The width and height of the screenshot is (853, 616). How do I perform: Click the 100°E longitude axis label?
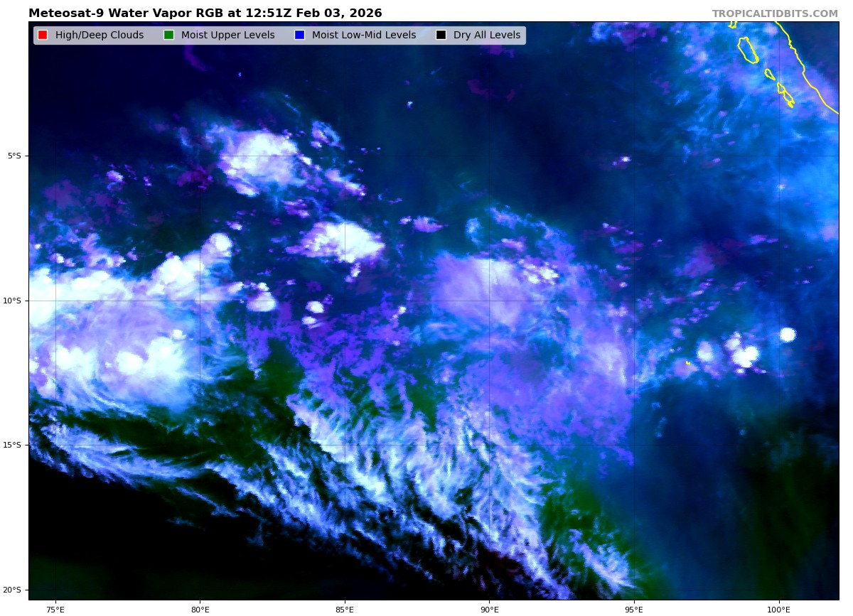pos(778,609)
